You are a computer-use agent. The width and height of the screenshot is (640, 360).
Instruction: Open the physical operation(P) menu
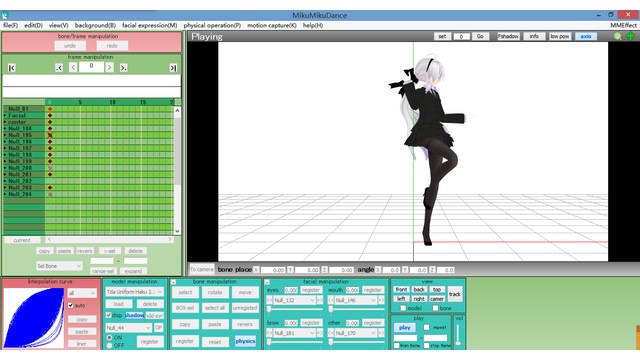click(x=212, y=25)
